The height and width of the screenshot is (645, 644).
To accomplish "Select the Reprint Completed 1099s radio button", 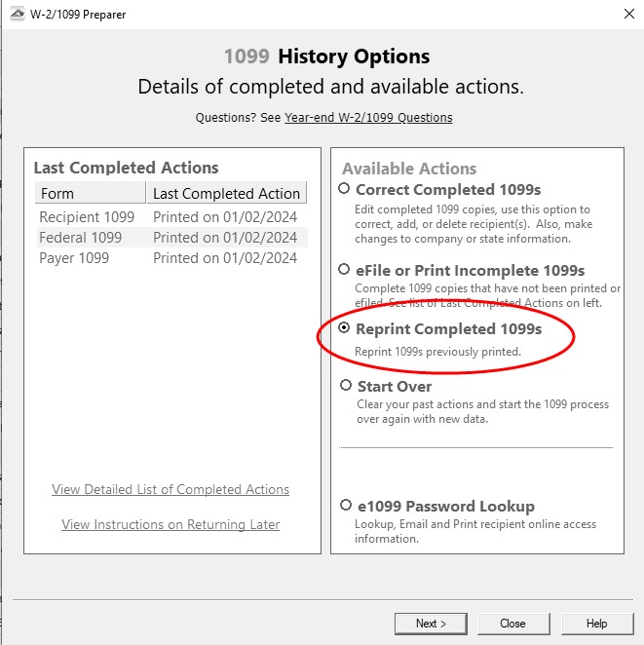I will [345, 329].
